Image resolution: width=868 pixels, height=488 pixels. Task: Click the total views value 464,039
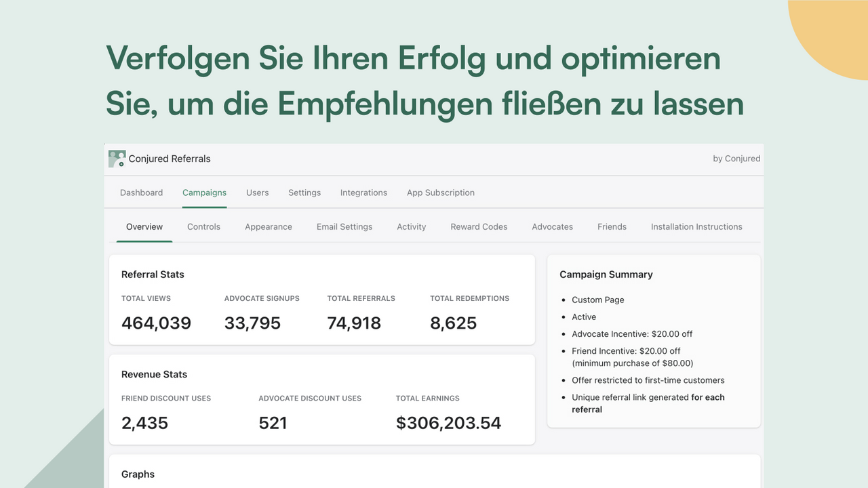pos(156,323)
